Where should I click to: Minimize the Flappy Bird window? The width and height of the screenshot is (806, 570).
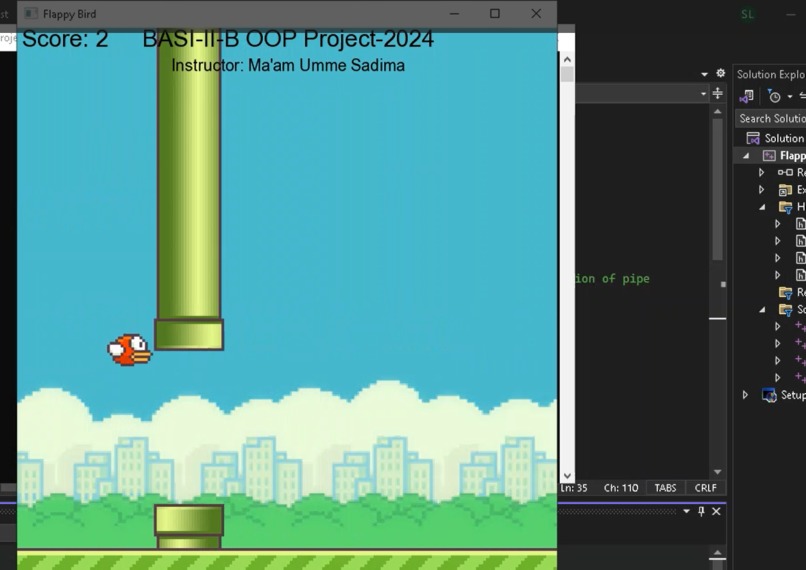[454, 14]
